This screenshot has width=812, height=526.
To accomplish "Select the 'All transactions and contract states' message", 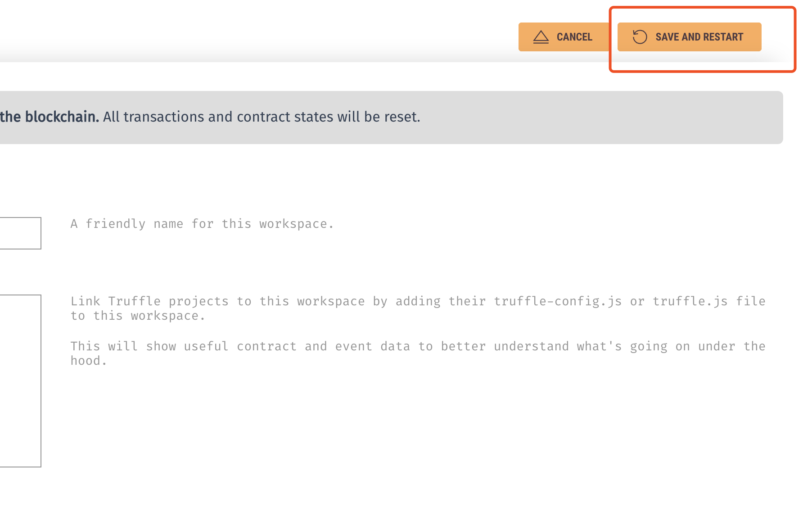I will click(x=260, y=117).
